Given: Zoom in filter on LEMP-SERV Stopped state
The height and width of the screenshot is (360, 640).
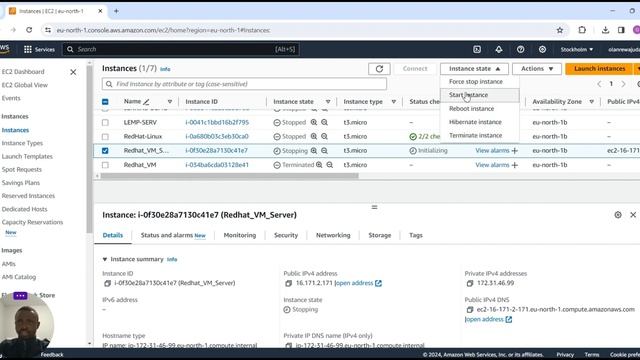Looking at the screenshot, I should coord(313,122).
